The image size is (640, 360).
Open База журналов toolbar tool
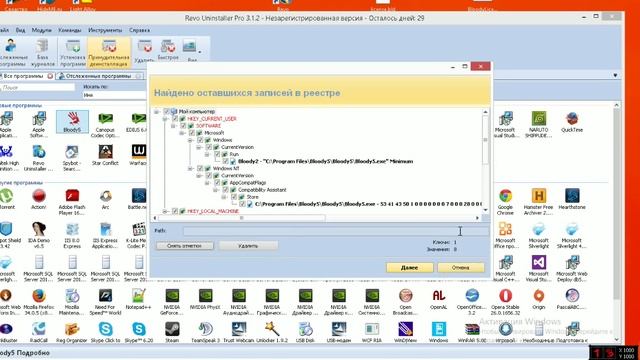pos(42,53)
